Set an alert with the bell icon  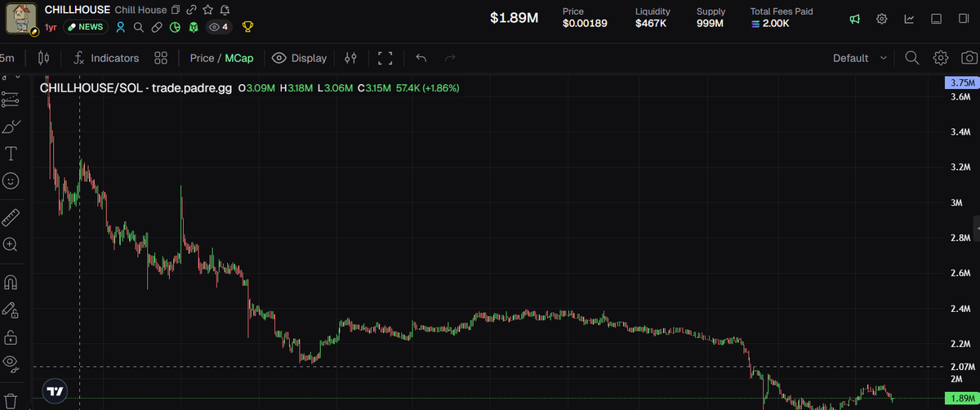pos(225,10)
